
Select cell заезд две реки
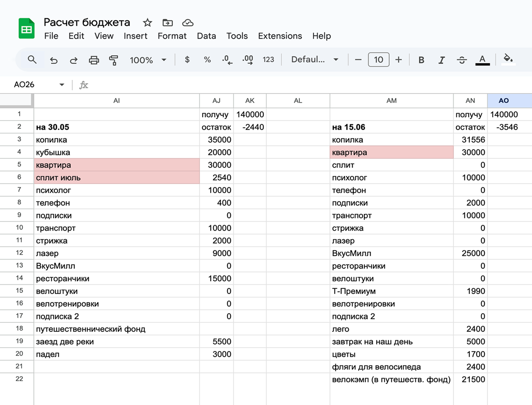(x=117, y=342)
